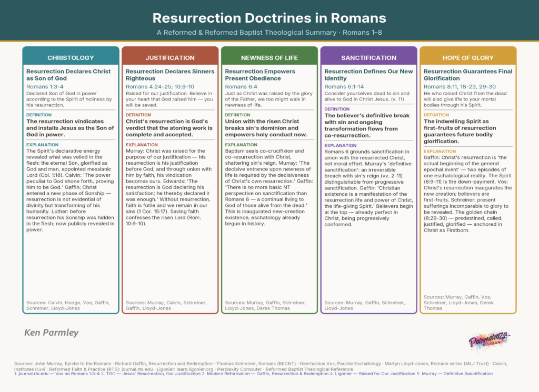The image size is (539, 392).
Task: Select the Christology column header
Action: [71, 57]
